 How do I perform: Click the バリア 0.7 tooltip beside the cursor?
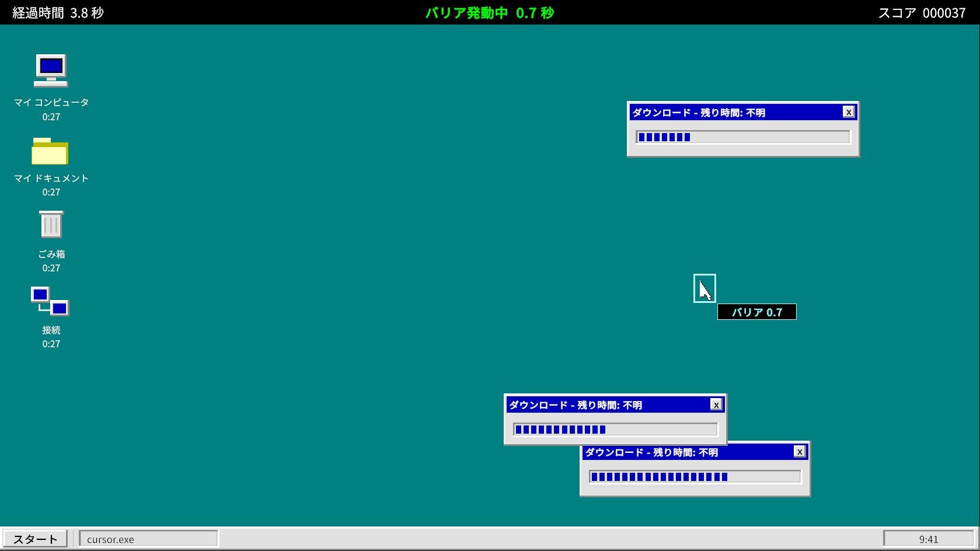(757, 312)
